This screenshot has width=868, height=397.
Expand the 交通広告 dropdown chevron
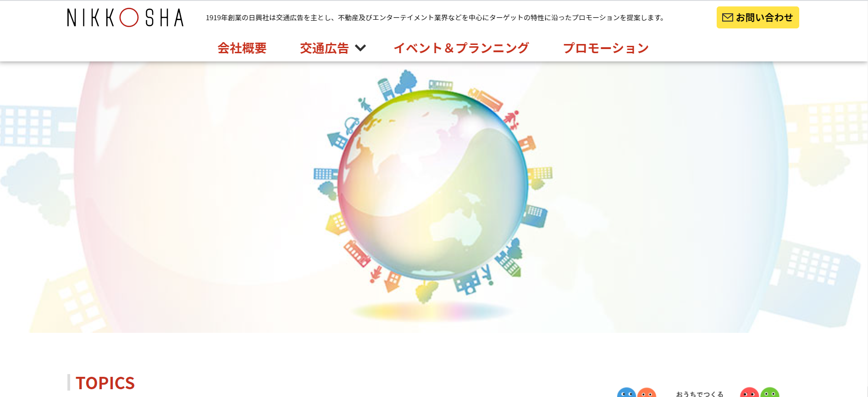click(x=361, y=48)
